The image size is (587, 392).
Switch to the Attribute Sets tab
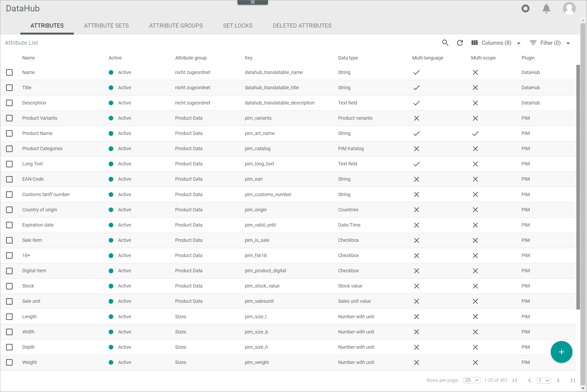[106, 26]
